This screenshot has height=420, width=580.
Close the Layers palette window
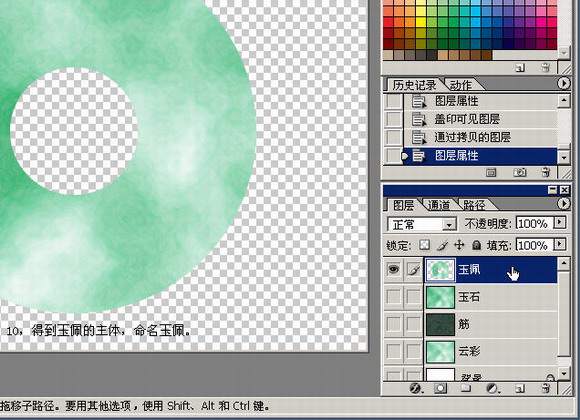[564, 190]
